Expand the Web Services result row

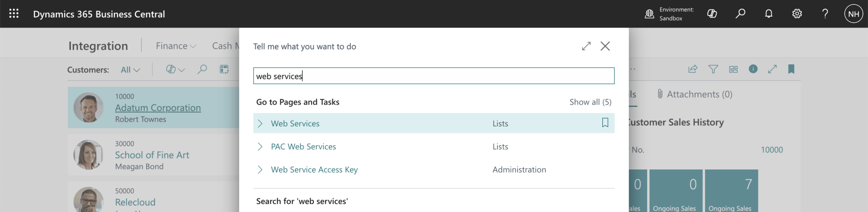pyautogui.click(x=260, y=124)
